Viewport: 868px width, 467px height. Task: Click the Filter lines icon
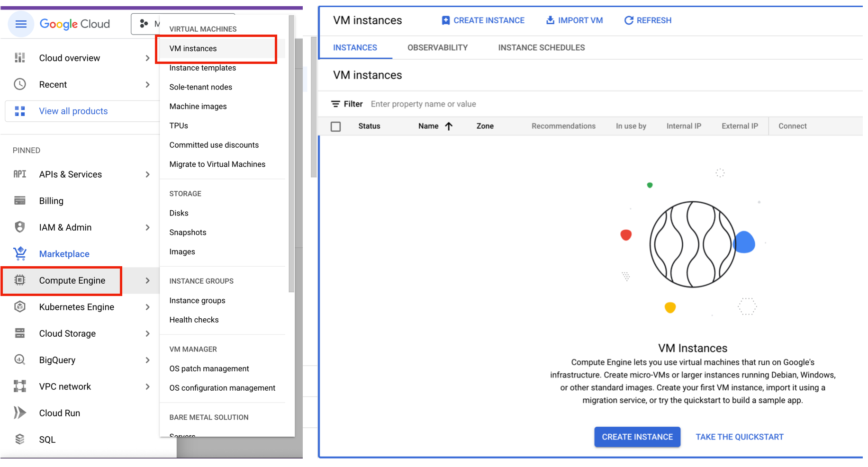[335, 104]
